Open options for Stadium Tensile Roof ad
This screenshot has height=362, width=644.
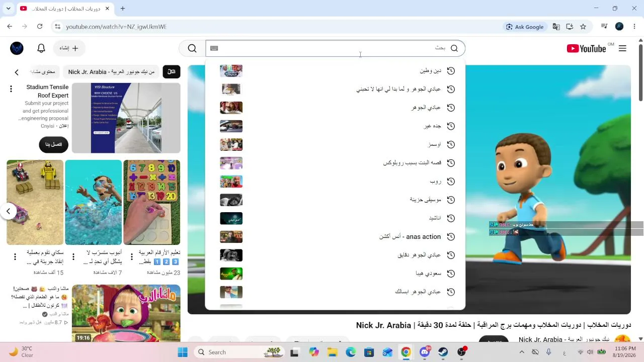point(11,89)
